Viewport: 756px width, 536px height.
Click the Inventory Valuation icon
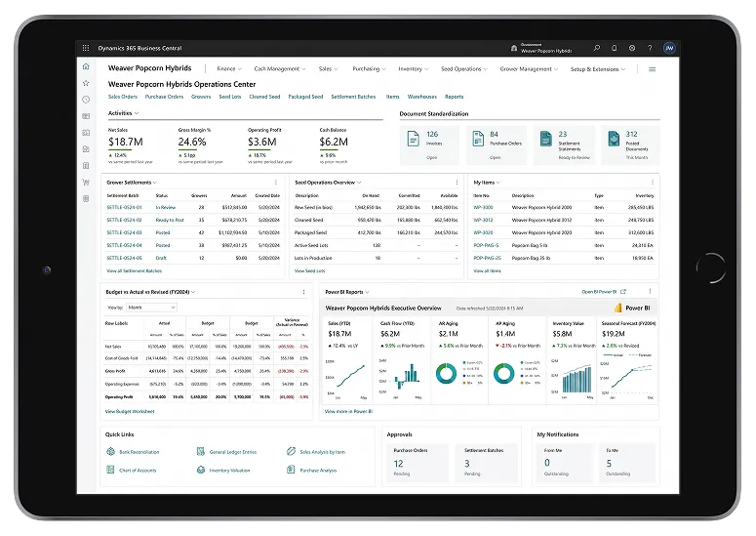click(201, 470)
